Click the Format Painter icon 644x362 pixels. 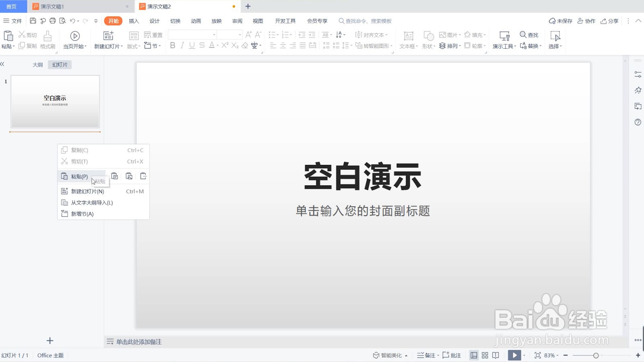click(x=47, y=36)
